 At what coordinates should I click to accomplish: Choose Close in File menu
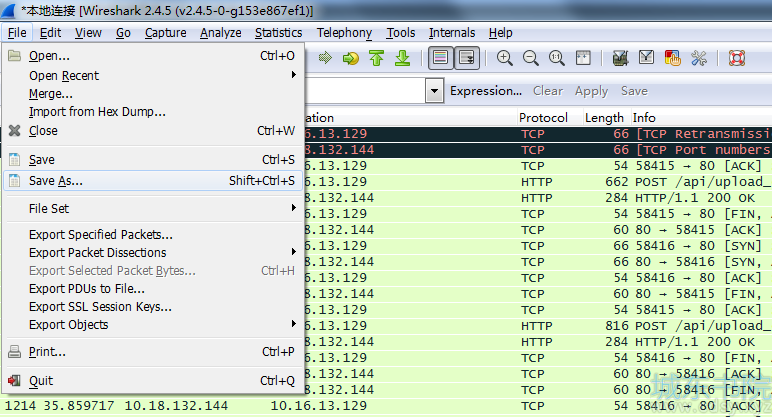(153, 130)
